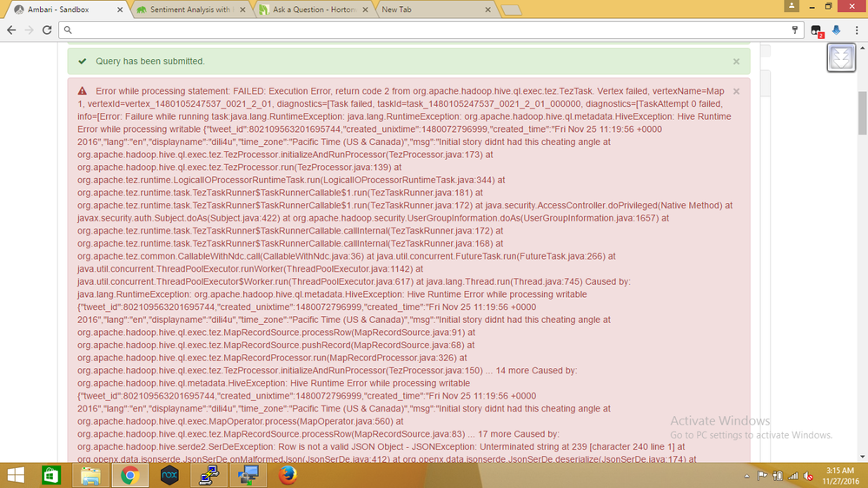Open a new browser tab
Viewport: 868px width, 488px height.
pos(511,10)
